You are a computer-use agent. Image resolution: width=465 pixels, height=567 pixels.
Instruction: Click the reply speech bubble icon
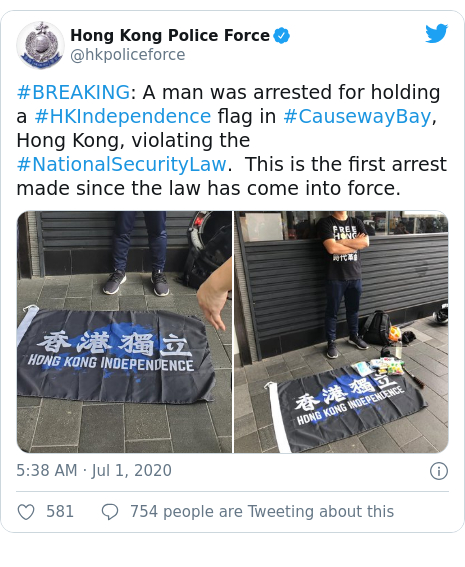tap(110, 512)
